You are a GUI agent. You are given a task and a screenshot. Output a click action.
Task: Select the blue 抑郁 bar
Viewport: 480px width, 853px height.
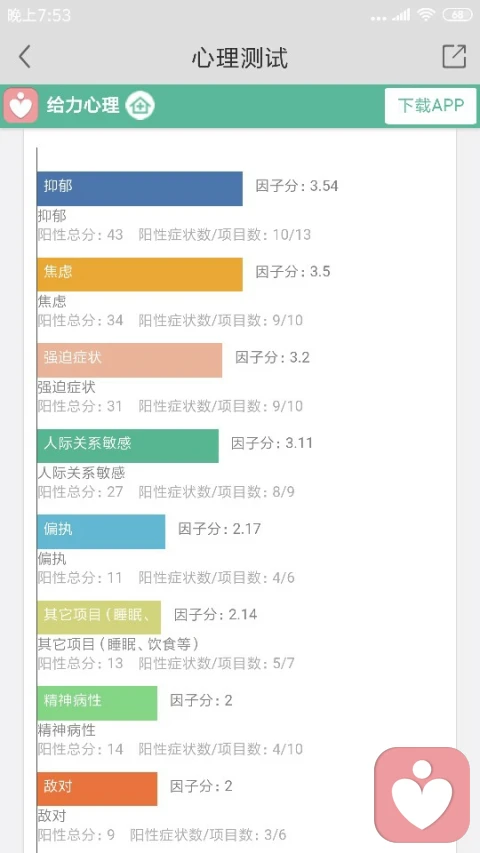140,189
